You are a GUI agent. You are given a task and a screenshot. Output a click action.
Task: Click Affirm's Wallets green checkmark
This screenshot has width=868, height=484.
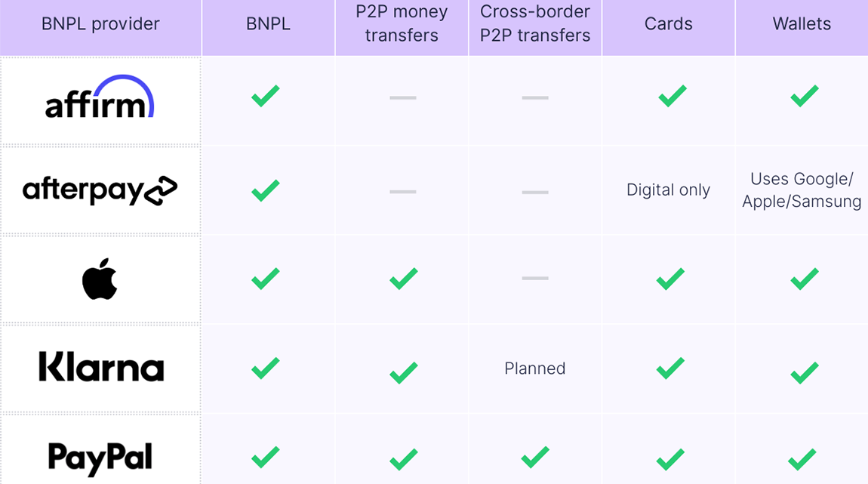click(x=804, y=96)
